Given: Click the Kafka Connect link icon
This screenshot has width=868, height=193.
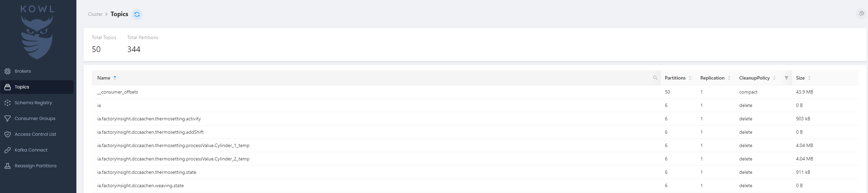Looking at the screenshot, I should point(8,150).
